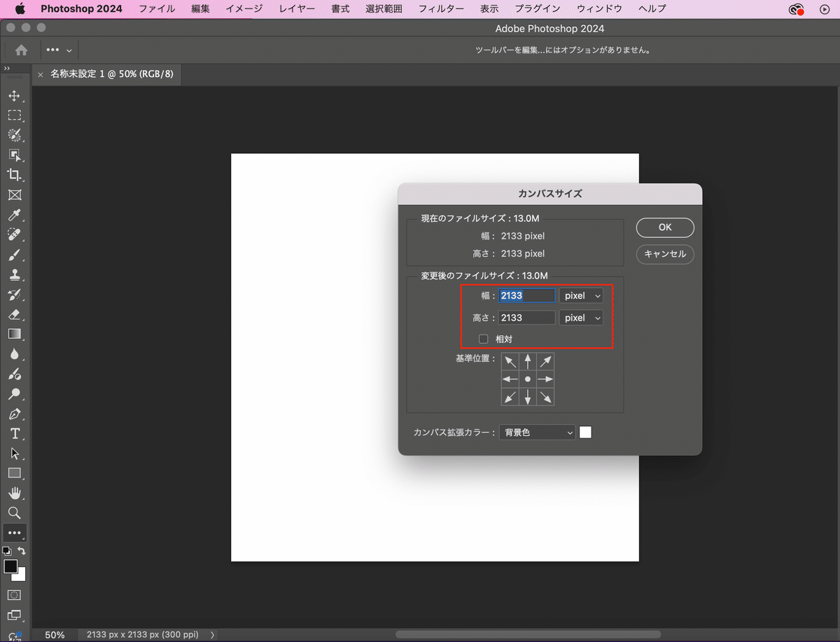The image size is (840, 642).
Task: Open the Photoshop 2024 application menu
Action: click(x=81, y=9)
